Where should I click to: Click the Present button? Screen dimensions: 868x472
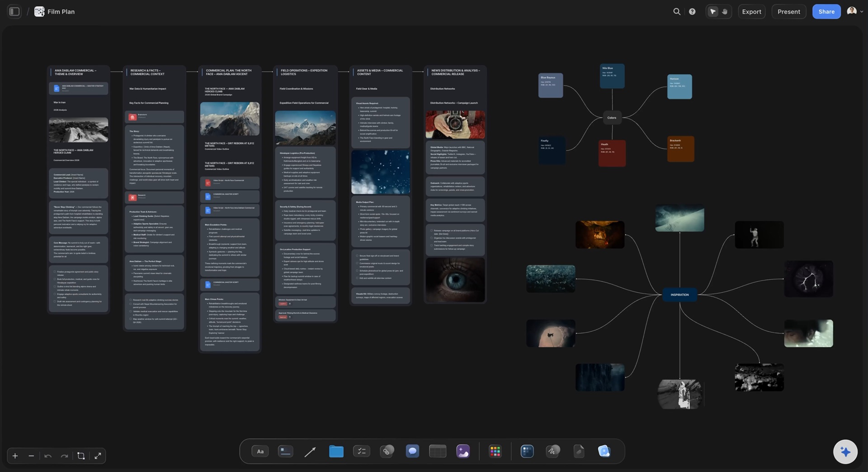coord(788,12)
